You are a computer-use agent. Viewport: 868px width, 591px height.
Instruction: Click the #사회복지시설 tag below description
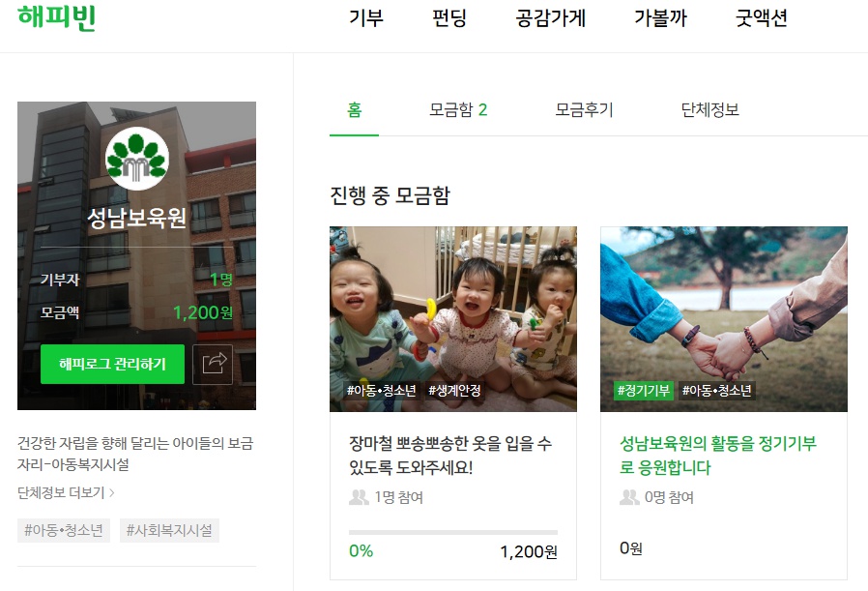click(169, 531)
